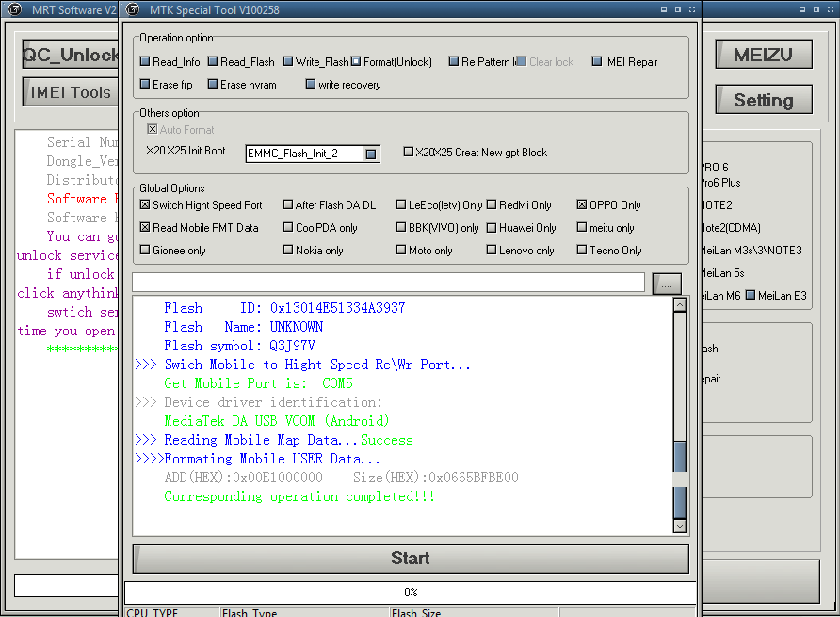The width and height of the screenshot is (840, 617).
Task: Click the MRT Software window title icon
Action: (x=14, y=9)
